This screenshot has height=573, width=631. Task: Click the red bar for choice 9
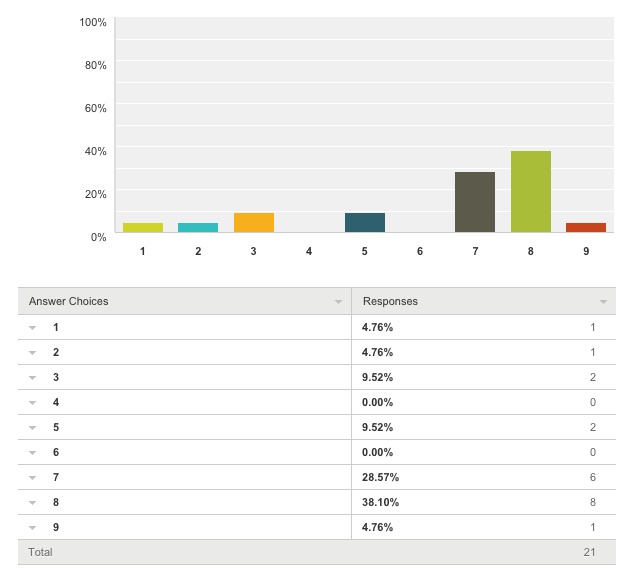(586, 227)
